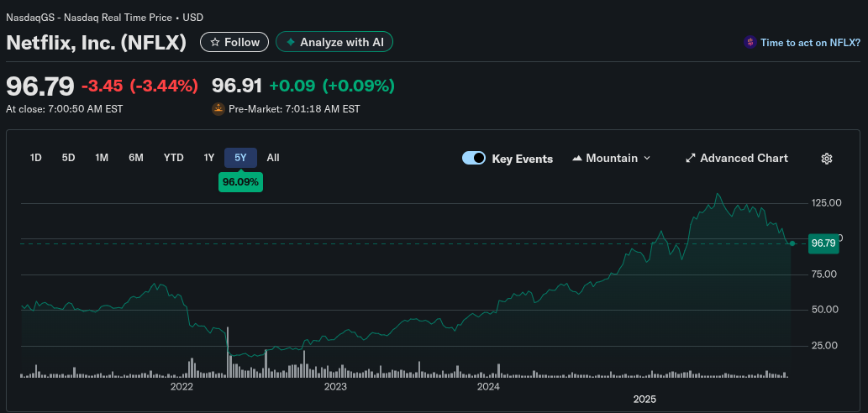
Task: Click the 96.91 pre-market price
Action: pyautogui.click(x=237, y=86)
